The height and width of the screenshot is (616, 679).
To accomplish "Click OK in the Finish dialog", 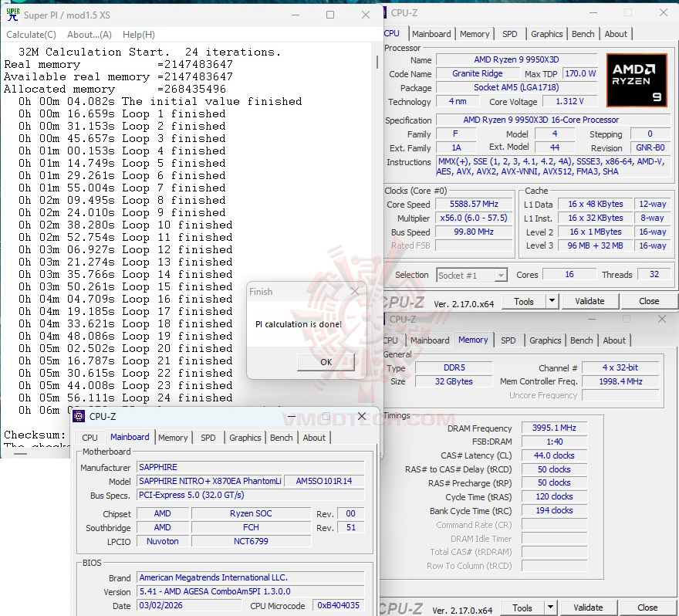I will (x=326, y=362).
